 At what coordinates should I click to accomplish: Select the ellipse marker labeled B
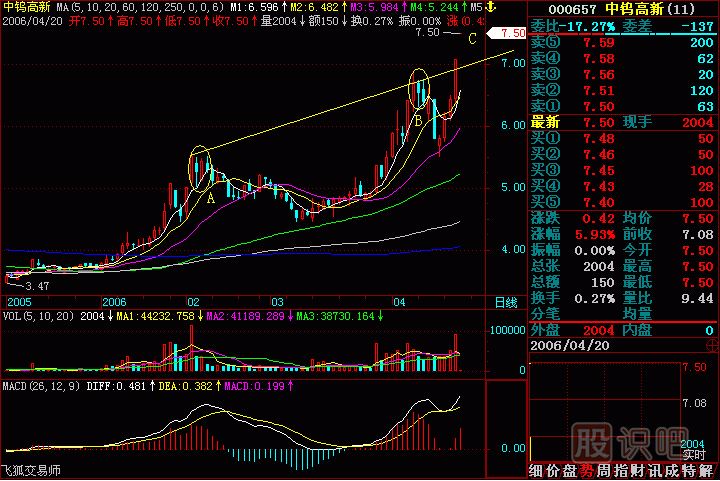pyautogui.click(x=420, y=89)
